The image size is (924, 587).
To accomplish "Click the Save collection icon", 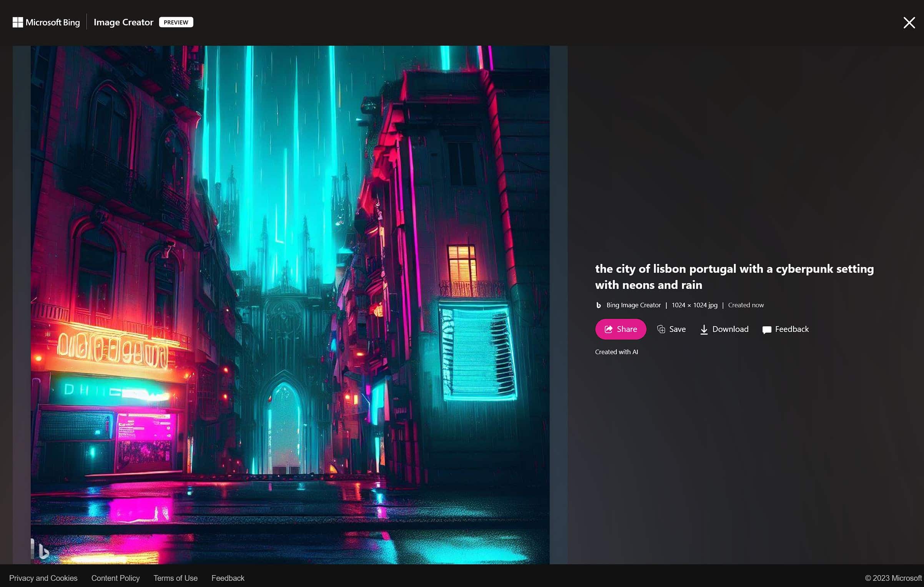I will [x=661, y=329].
